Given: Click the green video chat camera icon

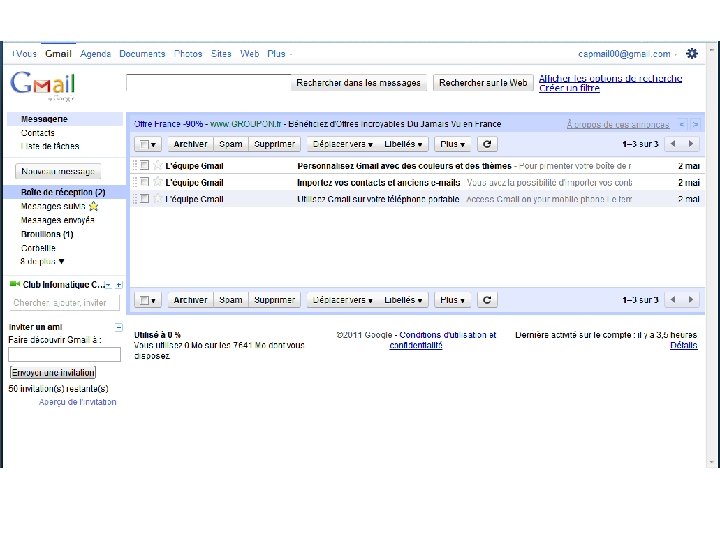Looking at the screenshot, I should (x=15, y=284).
